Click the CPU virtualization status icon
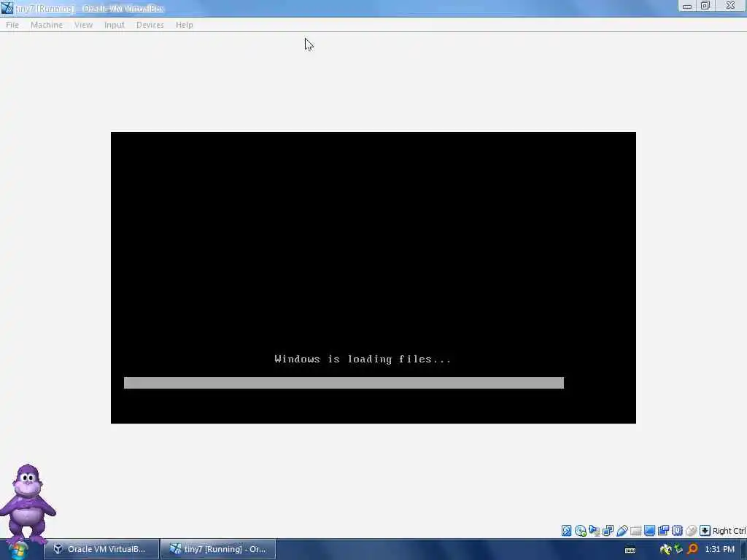The image size is (747, 560). 677,531
